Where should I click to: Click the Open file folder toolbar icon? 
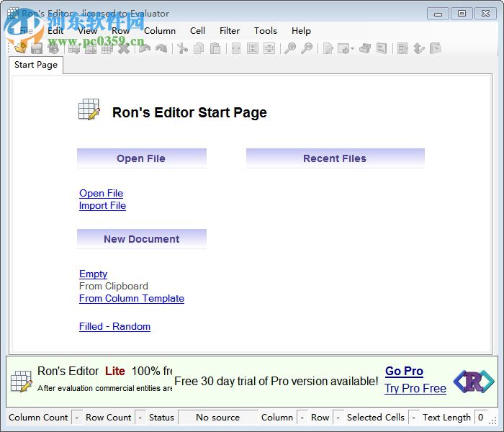point(21,48)
